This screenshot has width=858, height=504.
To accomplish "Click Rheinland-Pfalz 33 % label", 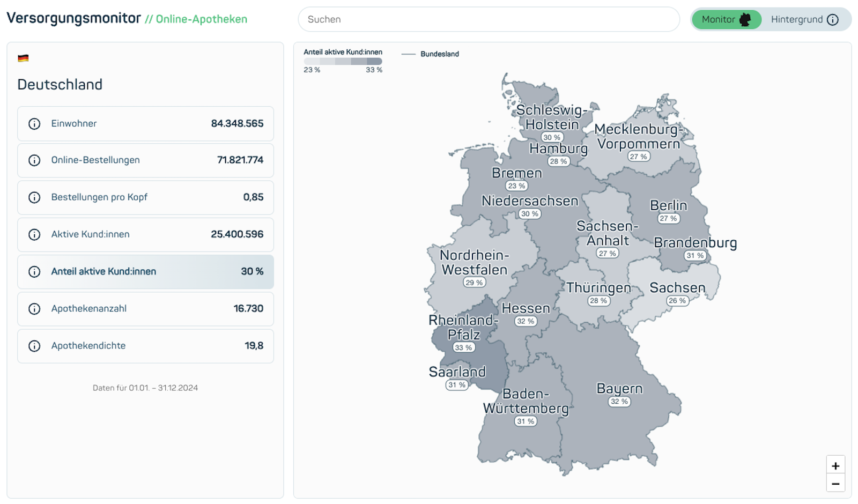I will (x=463, y=347).
